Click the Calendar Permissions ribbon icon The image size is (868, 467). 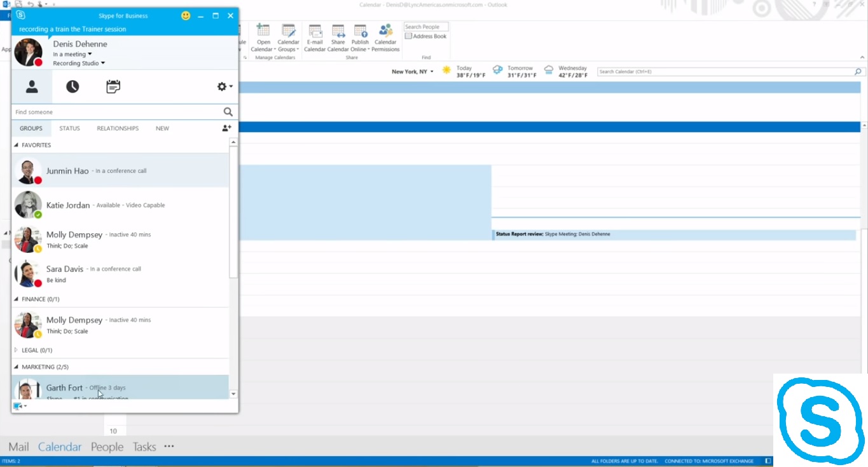click(x=385, y=32)
